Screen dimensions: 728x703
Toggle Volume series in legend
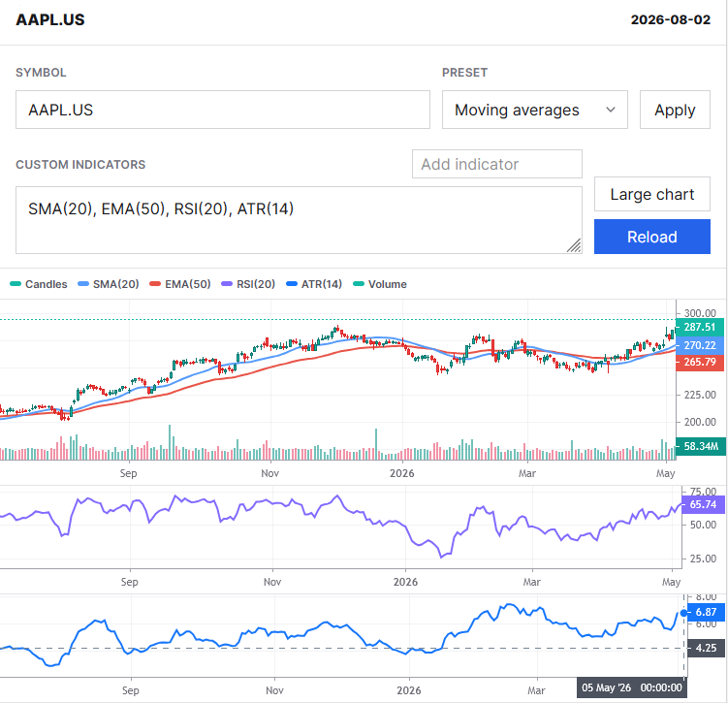(x=380, y=284)
